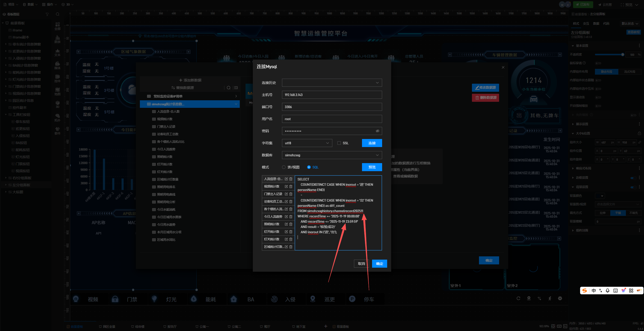Edit the 照明统计数 saved query
Viewport: 644px width, 331px height.
tap(286, 224)
